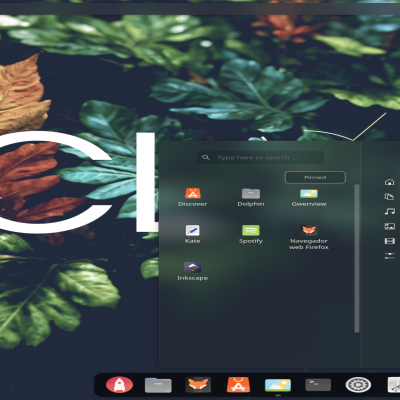The image size is (400, 400).
Task: Open system settings sliders sidebar icon
Action: [x=389, y=256]
